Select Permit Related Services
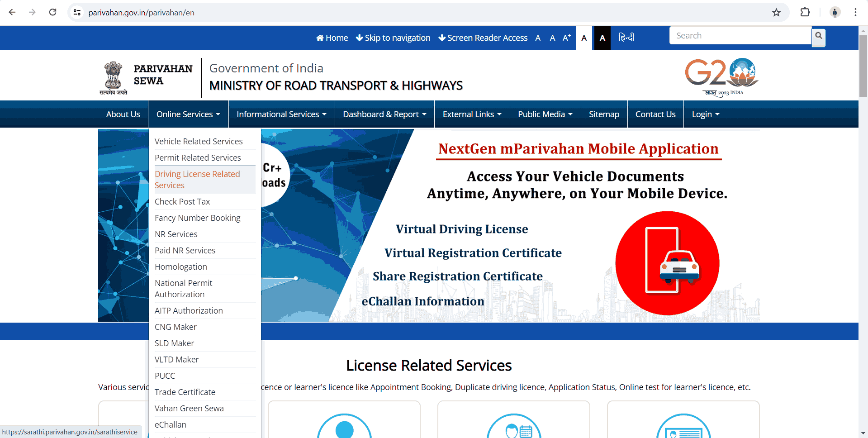The height and width of the screenshot is (438, 868). pyautogui.click(x=204, y=157)
